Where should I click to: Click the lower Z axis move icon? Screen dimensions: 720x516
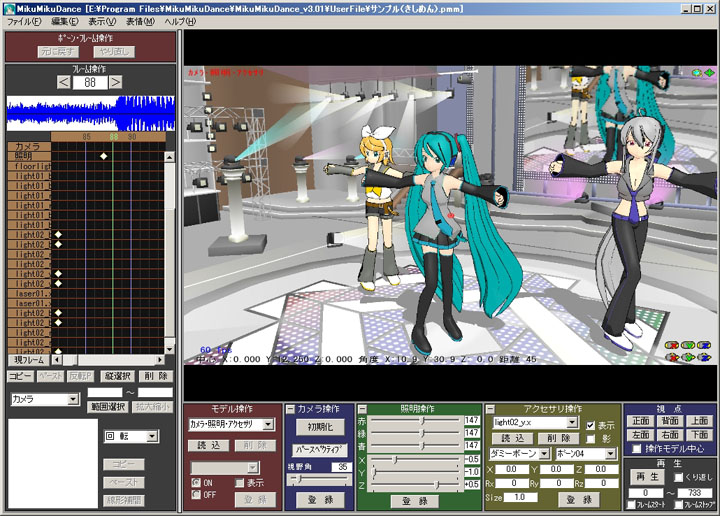tap(704, 357)
